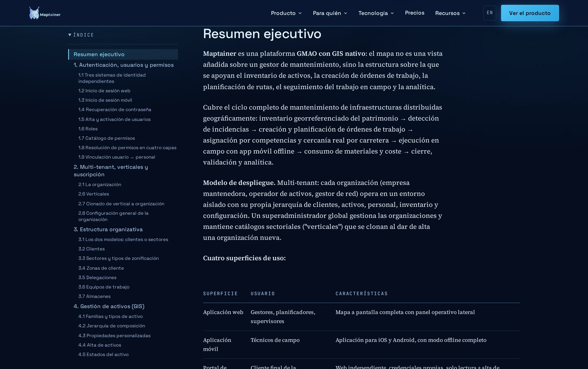Screen dimensions: 588x369
Task: Go to the Precios page
Action: 414,13
